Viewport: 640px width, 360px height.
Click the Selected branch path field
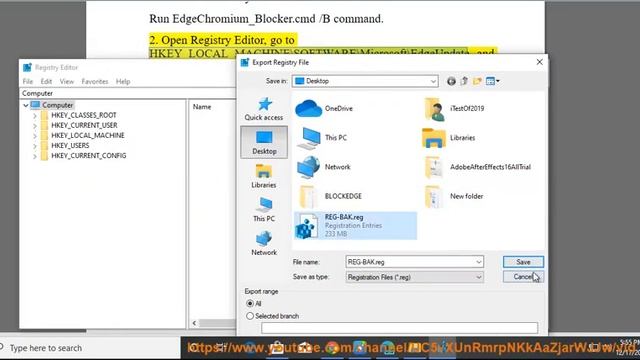400,327
